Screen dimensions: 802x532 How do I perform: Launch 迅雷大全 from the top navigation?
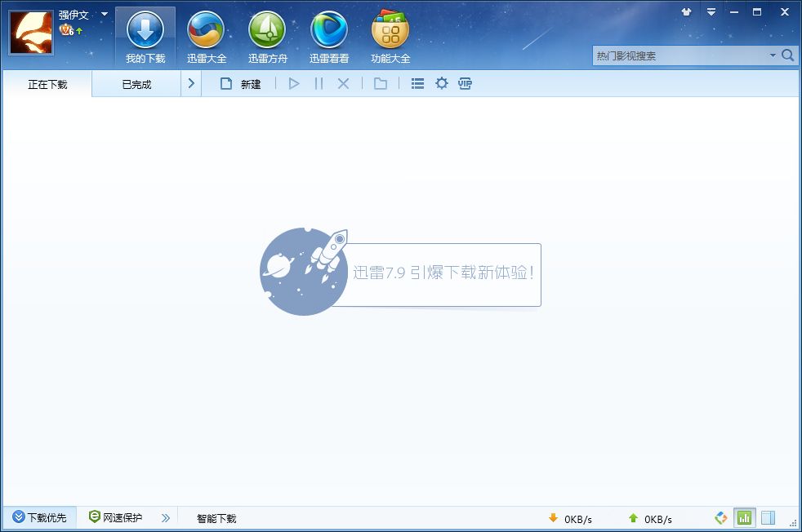(206, 36)
